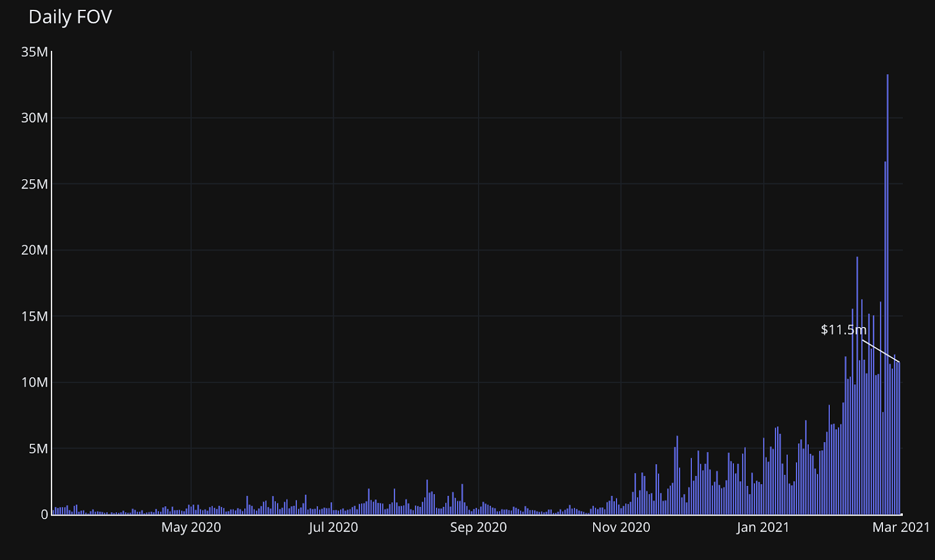Click the "Daily FOV" chart title

(70, 17)
